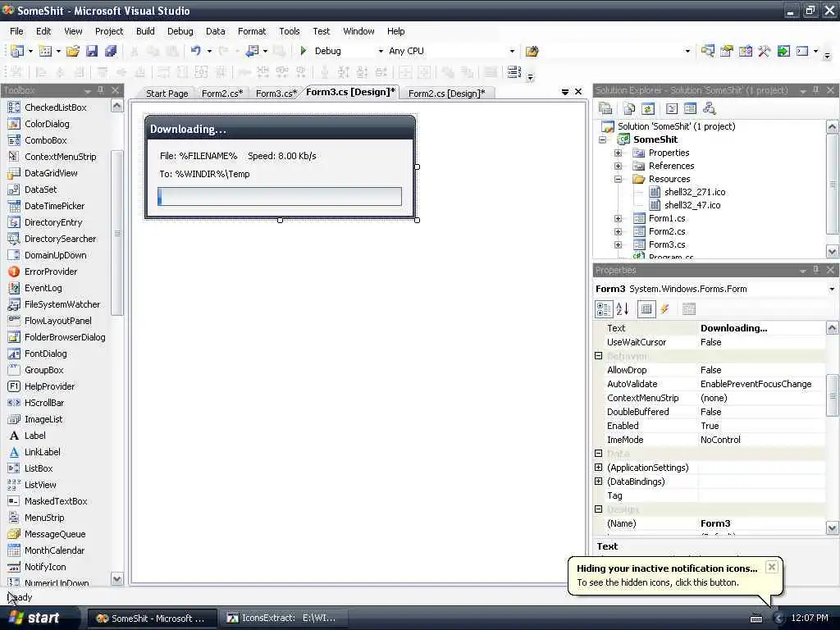The height and width of the screenshot is (630, 840).
Task: Open the Find combo box dropdown arrow
Action: tap(687, 51)
